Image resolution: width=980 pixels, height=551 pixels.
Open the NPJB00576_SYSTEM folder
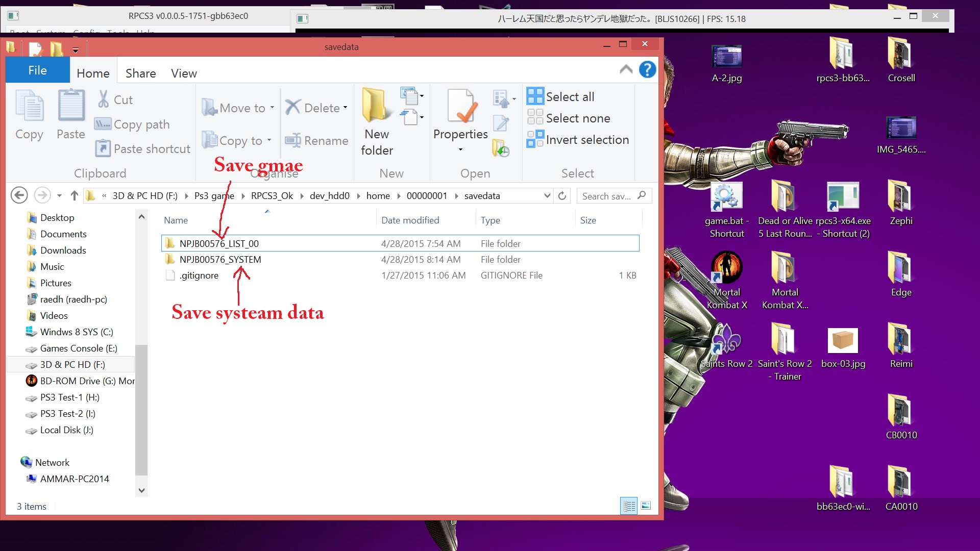[x=220, y=259]
